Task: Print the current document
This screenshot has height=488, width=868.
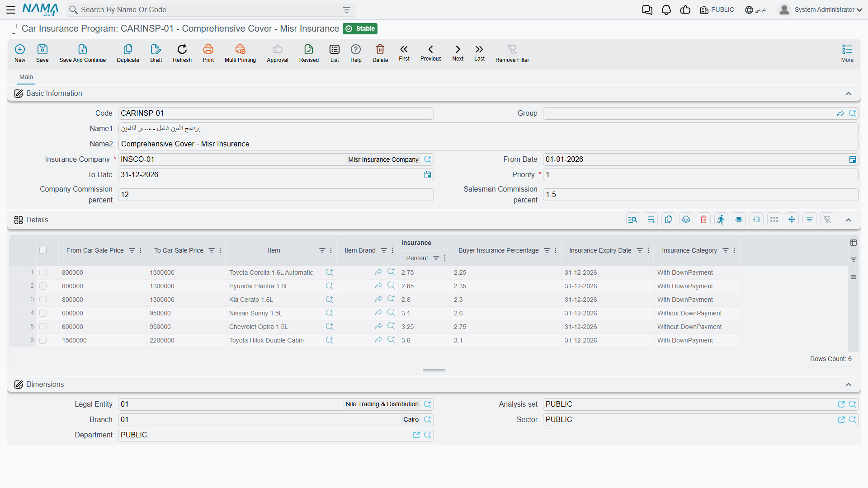Action: point(208,53)
